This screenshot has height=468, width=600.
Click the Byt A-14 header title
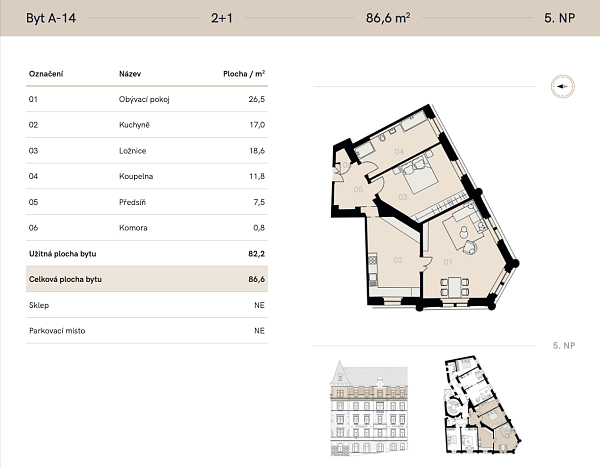tap(53, 17)
